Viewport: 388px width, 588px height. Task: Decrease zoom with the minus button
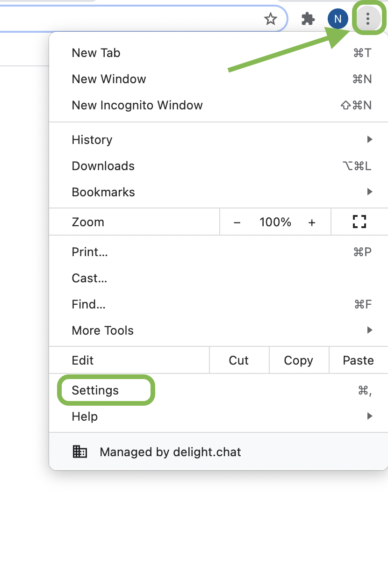point(237,222)
